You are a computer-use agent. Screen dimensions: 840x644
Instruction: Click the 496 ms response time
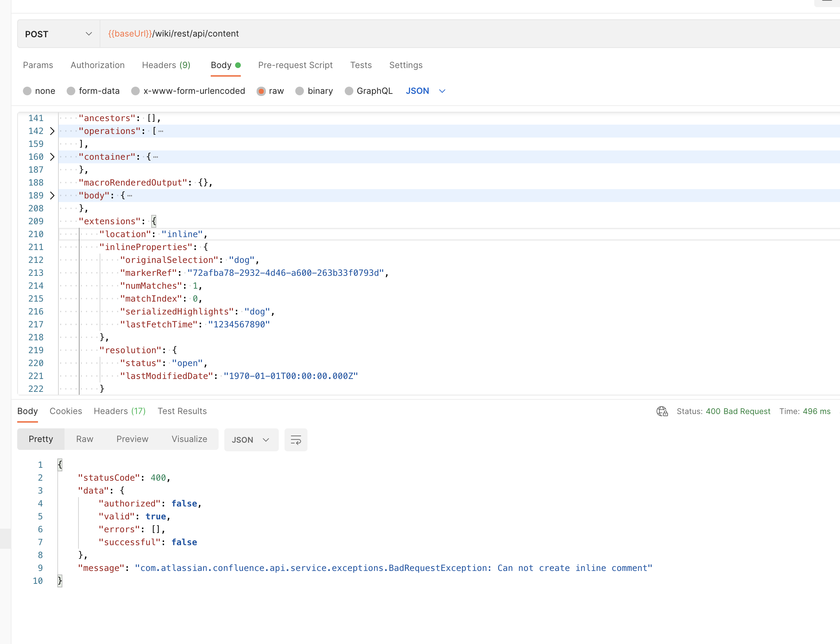tap(817, 411)
